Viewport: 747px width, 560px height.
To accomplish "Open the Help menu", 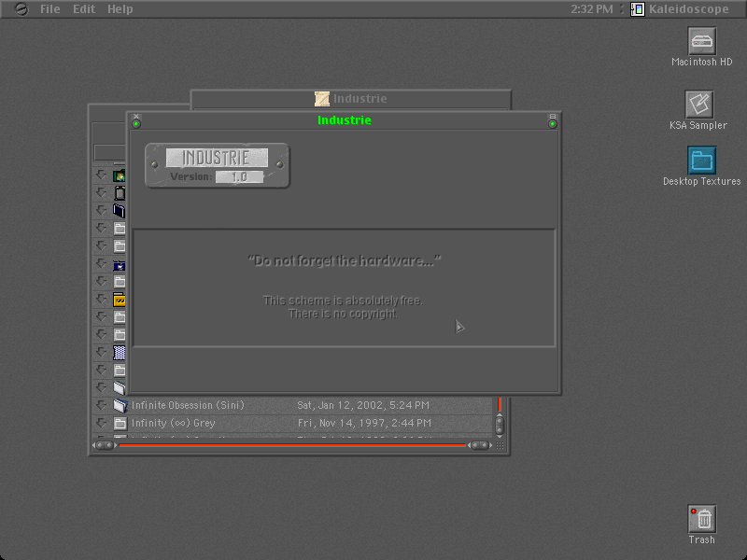I will pyautogui.click(x=120, y=9).
